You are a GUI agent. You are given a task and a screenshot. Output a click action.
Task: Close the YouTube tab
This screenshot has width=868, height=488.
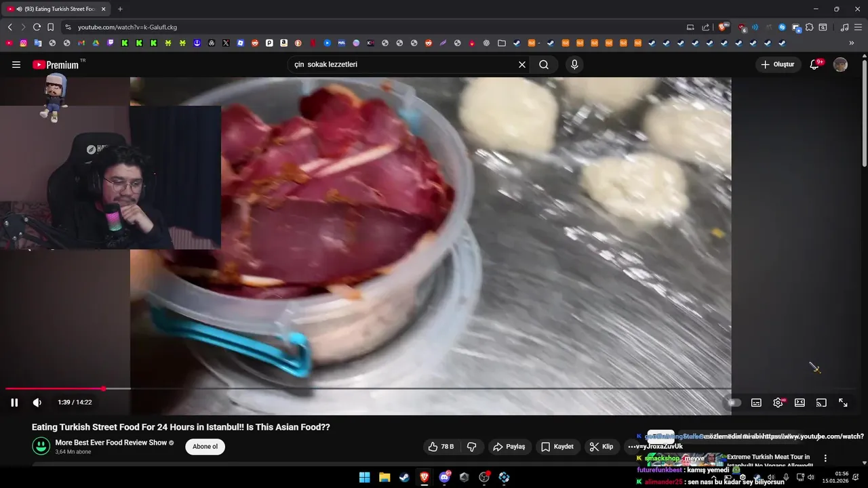click(103, 9)
